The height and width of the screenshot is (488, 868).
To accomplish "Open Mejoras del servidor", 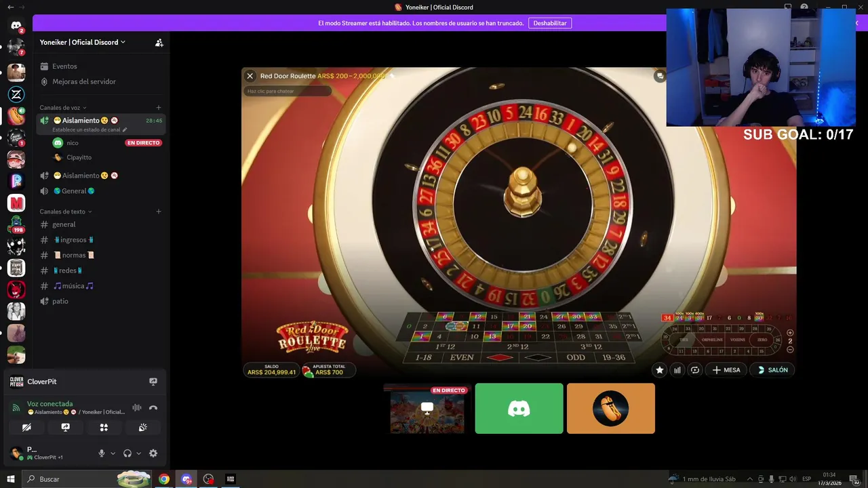I will (100, 81).
